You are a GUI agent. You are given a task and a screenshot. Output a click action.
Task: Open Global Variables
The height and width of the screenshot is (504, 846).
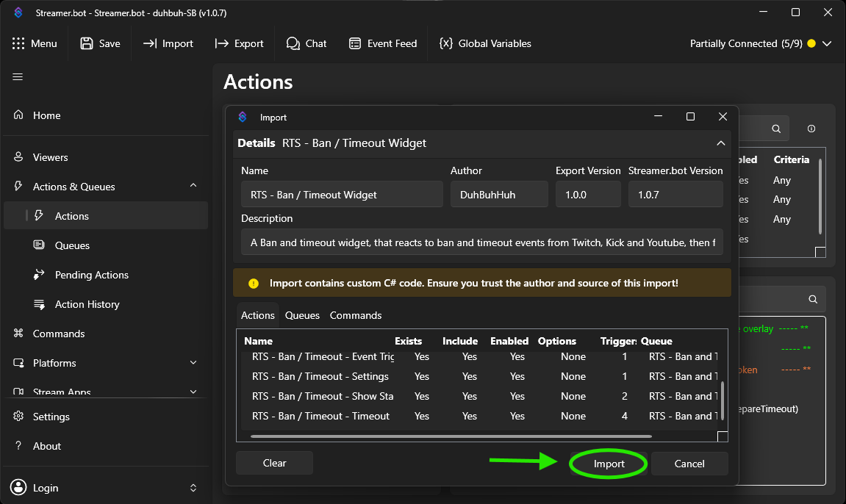[485, 43]
